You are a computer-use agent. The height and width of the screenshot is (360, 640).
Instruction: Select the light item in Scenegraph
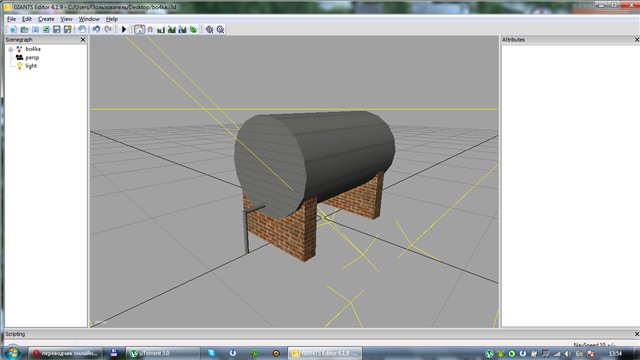(x=31, y=66)
